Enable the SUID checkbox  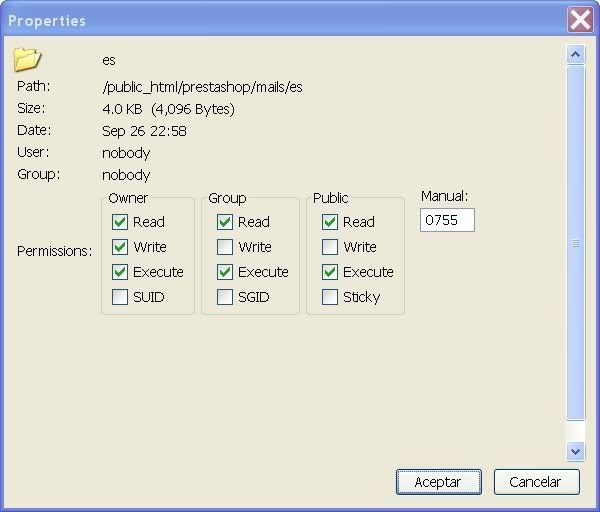(x=120, y=297)
